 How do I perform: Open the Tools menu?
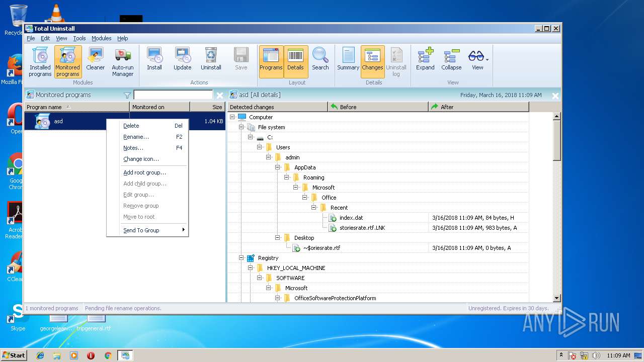(x=79, y=38)
